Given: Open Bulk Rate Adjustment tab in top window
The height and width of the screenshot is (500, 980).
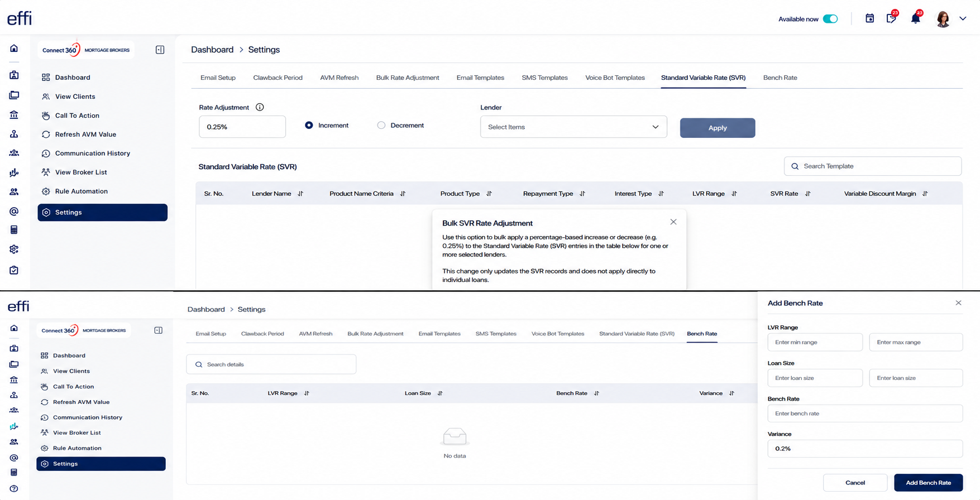Looking at the screenshot, I should (408, 78).
